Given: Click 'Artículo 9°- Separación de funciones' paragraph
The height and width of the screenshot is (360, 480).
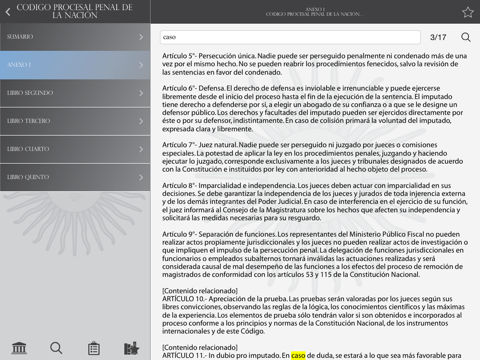Looking at the screenshot, I should [315, 254].
